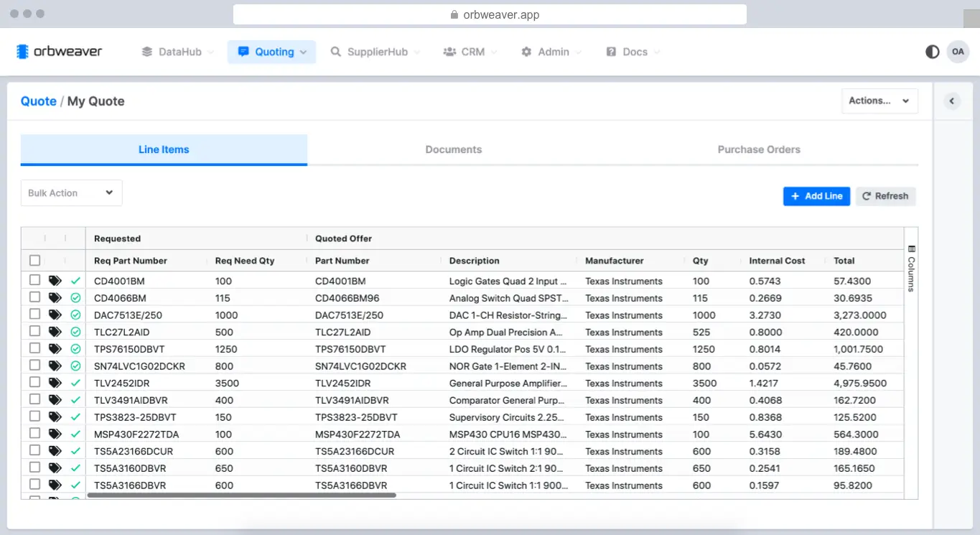
Task: Toggle dark mode contrast icon
Action: pos(932,52)
